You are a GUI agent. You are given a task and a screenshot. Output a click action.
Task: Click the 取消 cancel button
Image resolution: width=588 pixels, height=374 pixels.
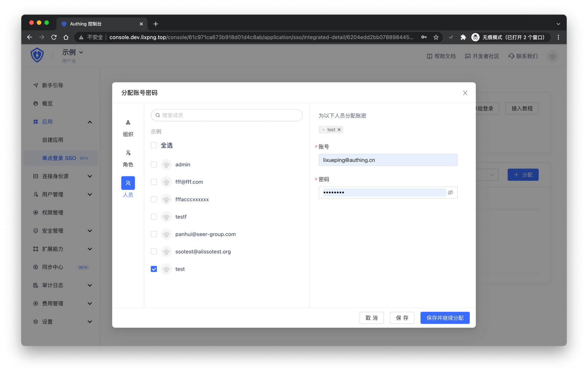371,318
